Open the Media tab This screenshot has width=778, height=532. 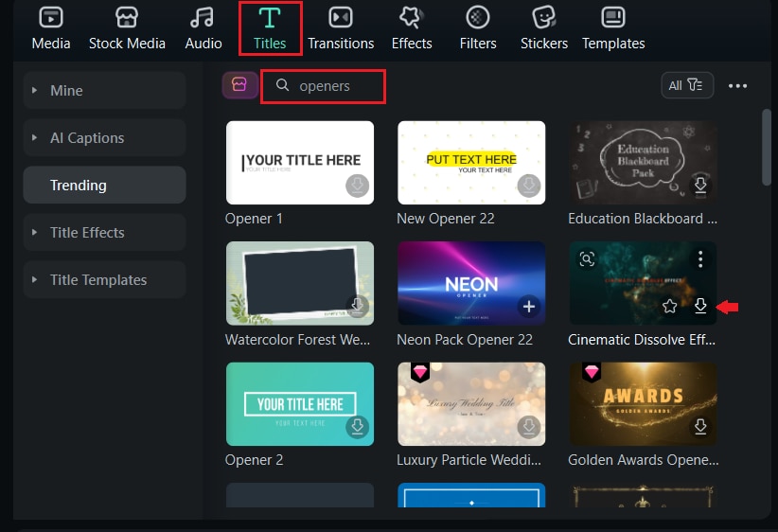[50, 28]
